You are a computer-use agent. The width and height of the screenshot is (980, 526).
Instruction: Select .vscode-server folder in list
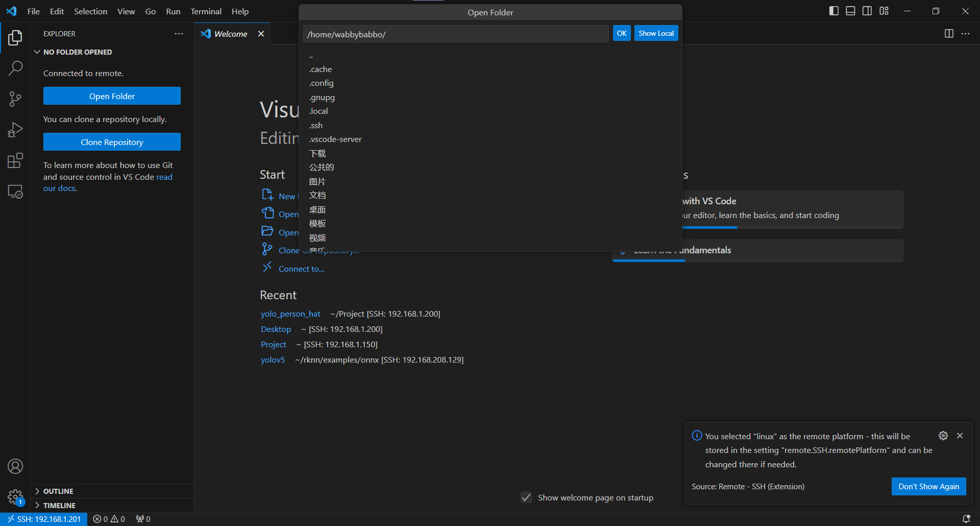click(x=491, y=139)
